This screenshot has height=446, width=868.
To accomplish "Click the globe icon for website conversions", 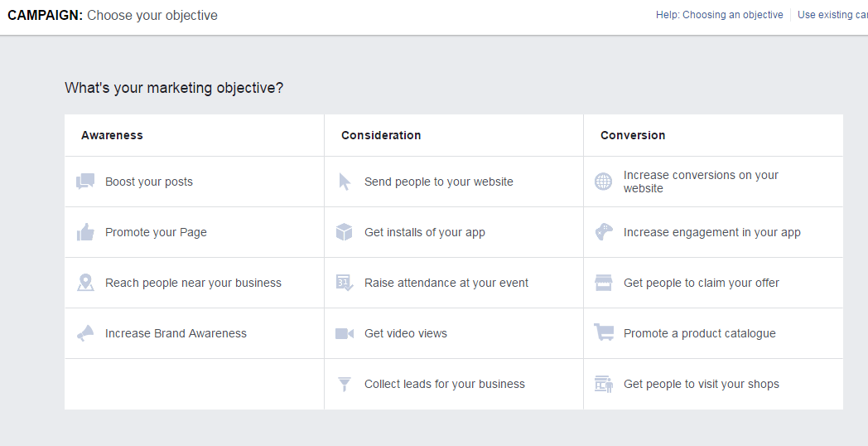I will point(604,182).
